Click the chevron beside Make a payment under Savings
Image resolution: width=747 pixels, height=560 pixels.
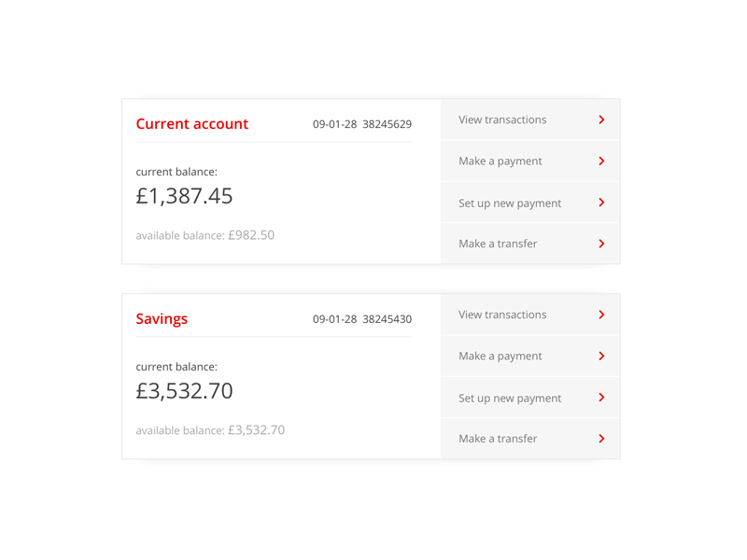(601, 356)
